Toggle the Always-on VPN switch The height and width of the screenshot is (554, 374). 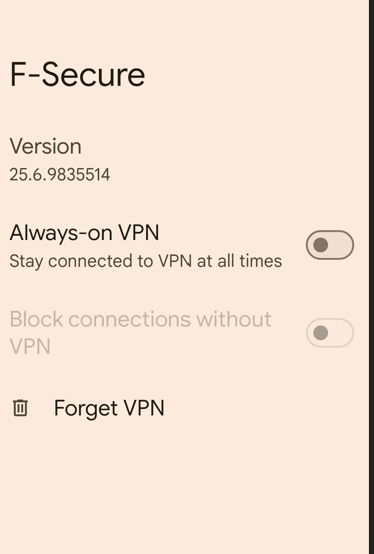point(330,245)
